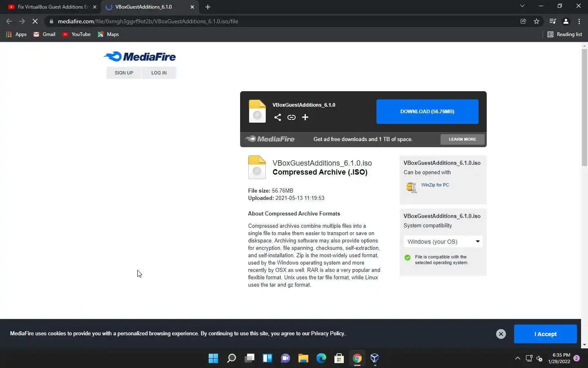Image resolution: width=588 pixels, height=368 pixels.
Task: Click the I Accept cookies button
Action: (x=545, y=334)
